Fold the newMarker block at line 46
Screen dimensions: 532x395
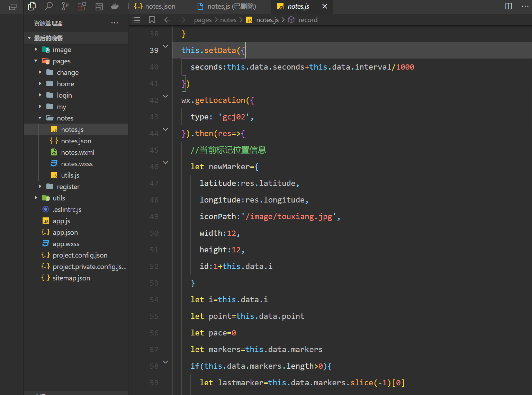point(165,163)
